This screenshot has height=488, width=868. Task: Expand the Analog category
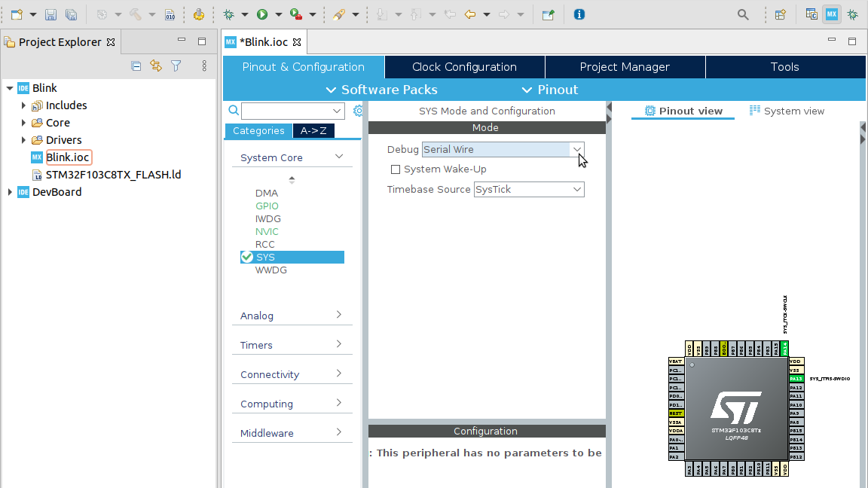(339, 315)
